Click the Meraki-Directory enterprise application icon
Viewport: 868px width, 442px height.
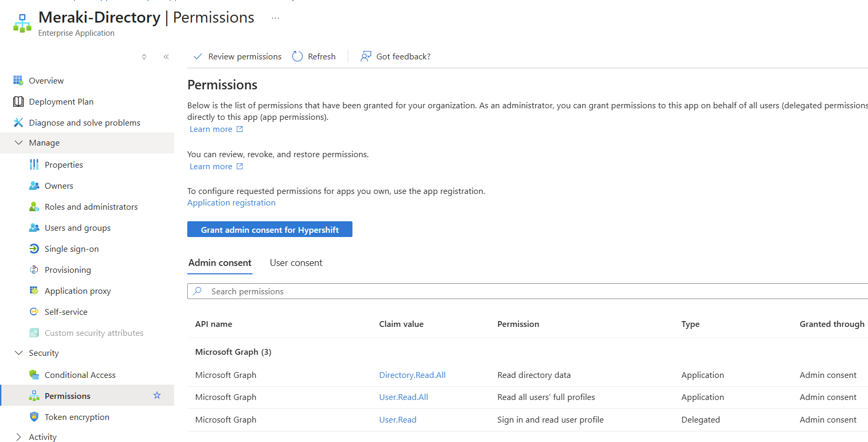pyautogui.click(x=22, y=24)
